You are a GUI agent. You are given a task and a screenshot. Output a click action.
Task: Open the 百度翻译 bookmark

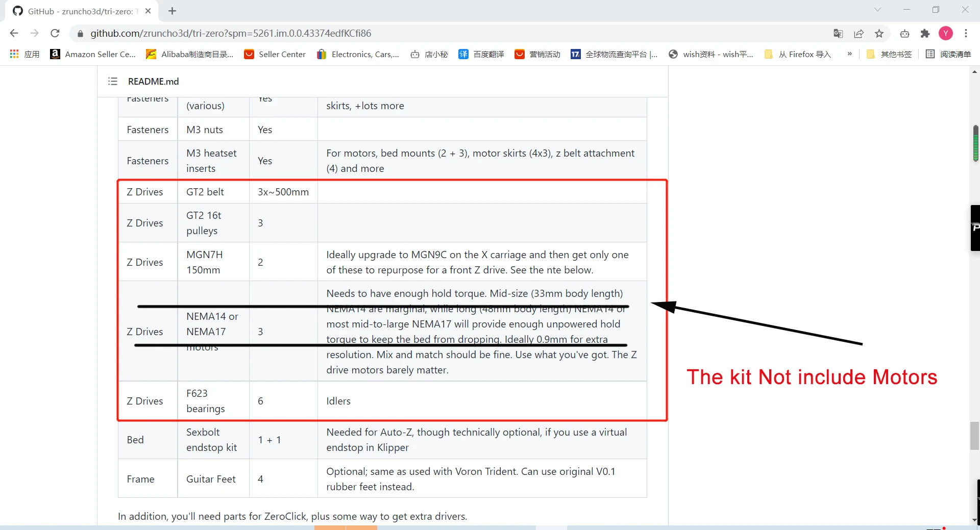[x=481, y=54]
